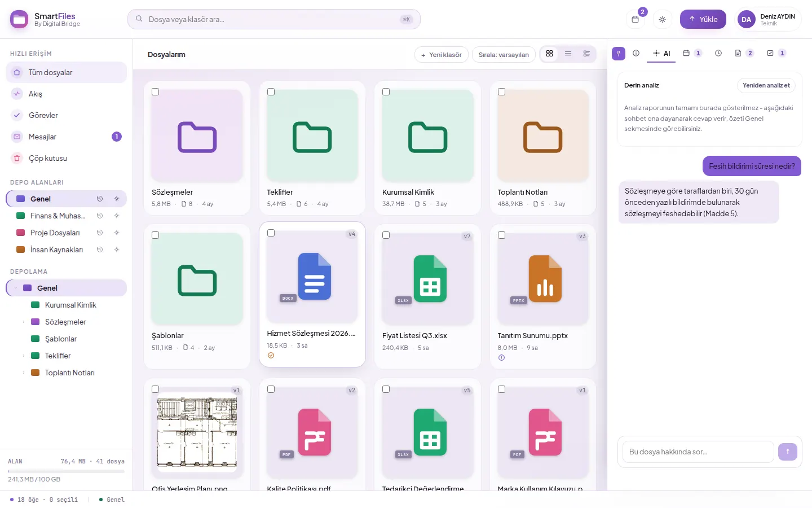Switch to the detailed tree view icon

click(586, 54)
